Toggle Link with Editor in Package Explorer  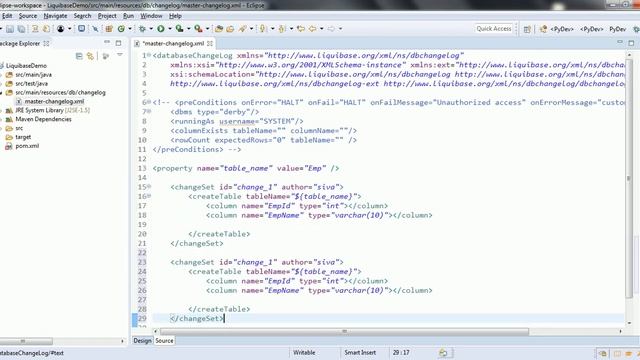tap(90, 56)
